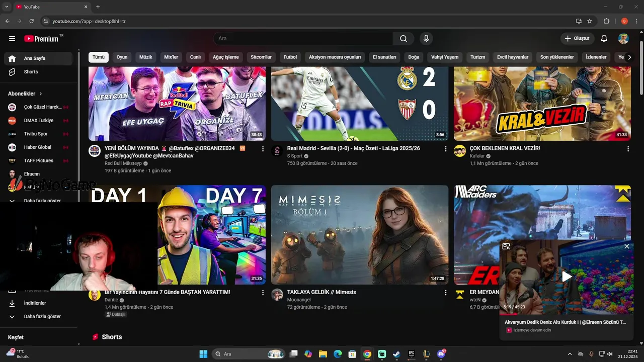
Task: Show hidden system tray icons
Action: 570,354
